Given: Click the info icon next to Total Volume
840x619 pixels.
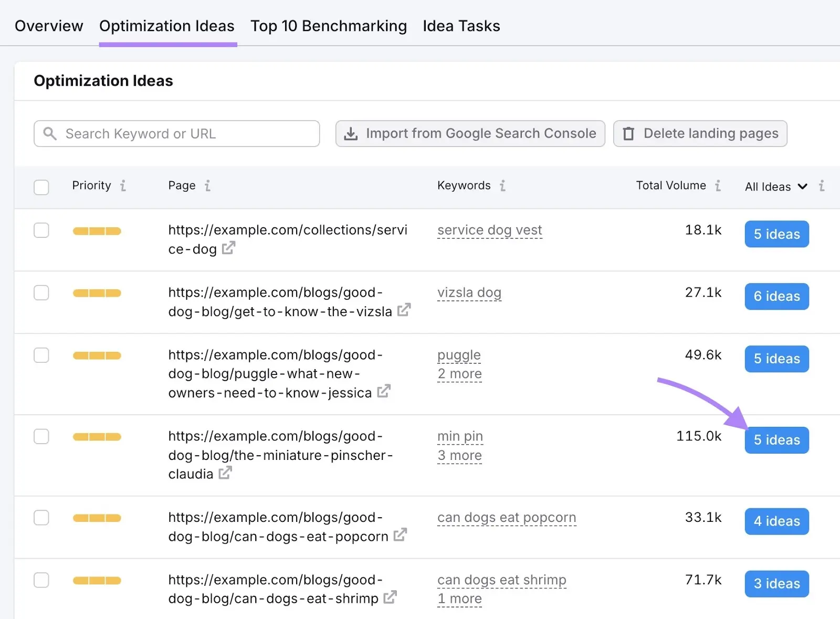Looking at the screenshot, I should coord(718,185).
